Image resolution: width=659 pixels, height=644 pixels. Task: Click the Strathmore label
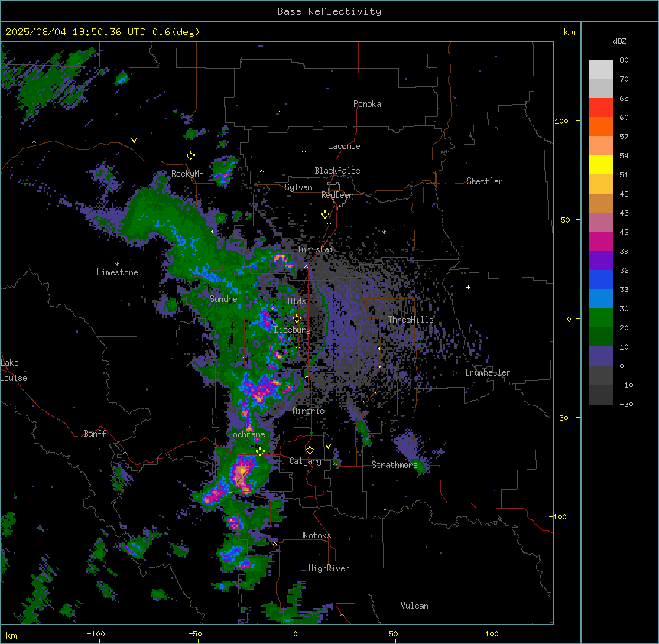coord(394,465)
